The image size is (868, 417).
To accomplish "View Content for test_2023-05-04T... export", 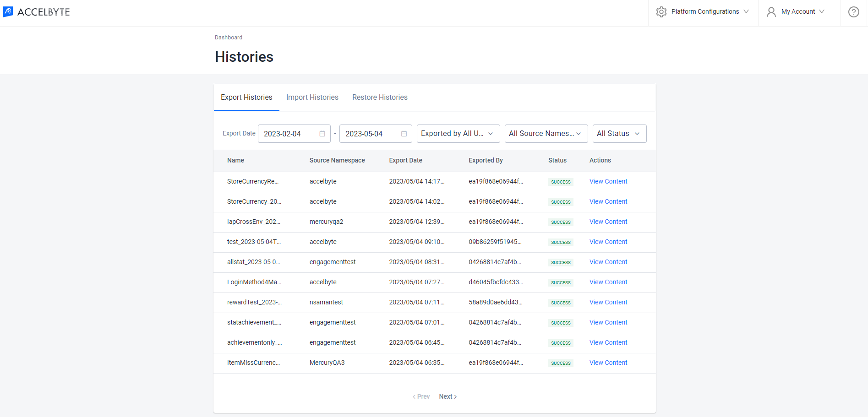I will click(x=608, y=242).
